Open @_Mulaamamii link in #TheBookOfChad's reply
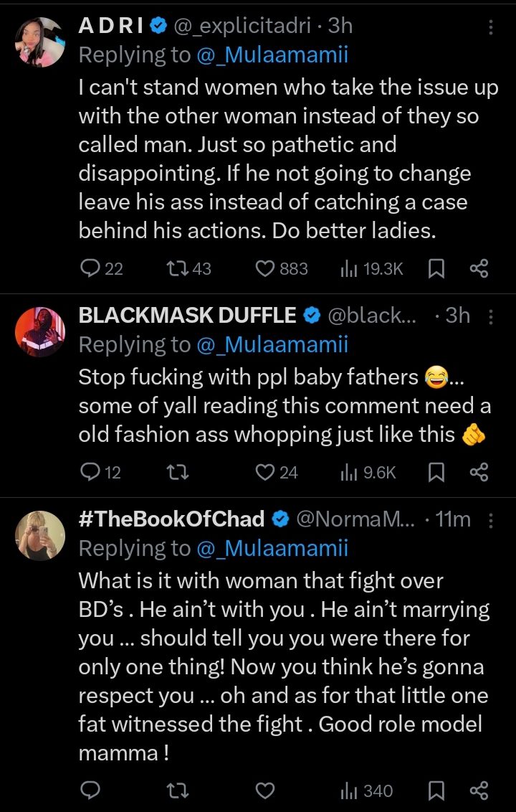The width and height of the screenshot is (516, 812). (x=272, y=549)
